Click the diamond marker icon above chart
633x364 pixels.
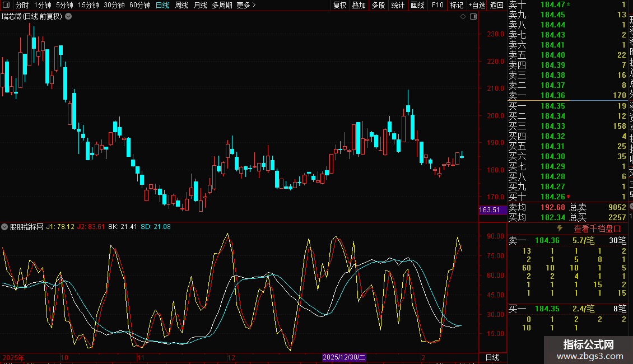[463, 17]
